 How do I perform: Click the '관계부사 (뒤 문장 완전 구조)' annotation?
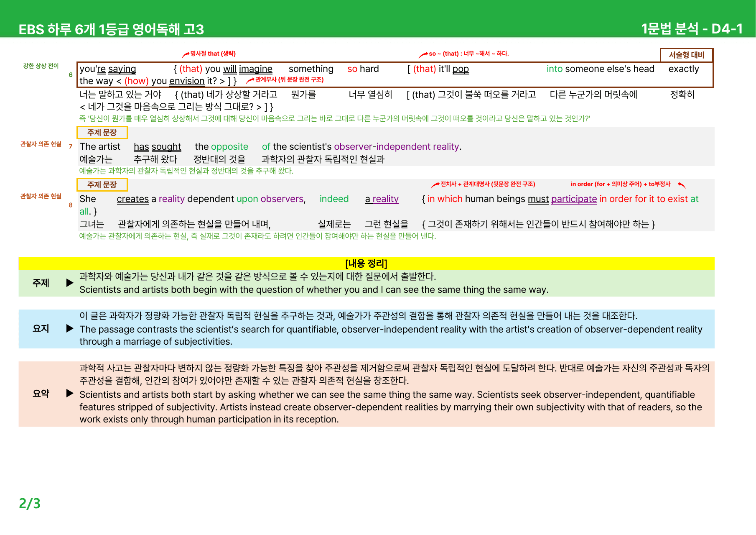click(x=289, y=79)
